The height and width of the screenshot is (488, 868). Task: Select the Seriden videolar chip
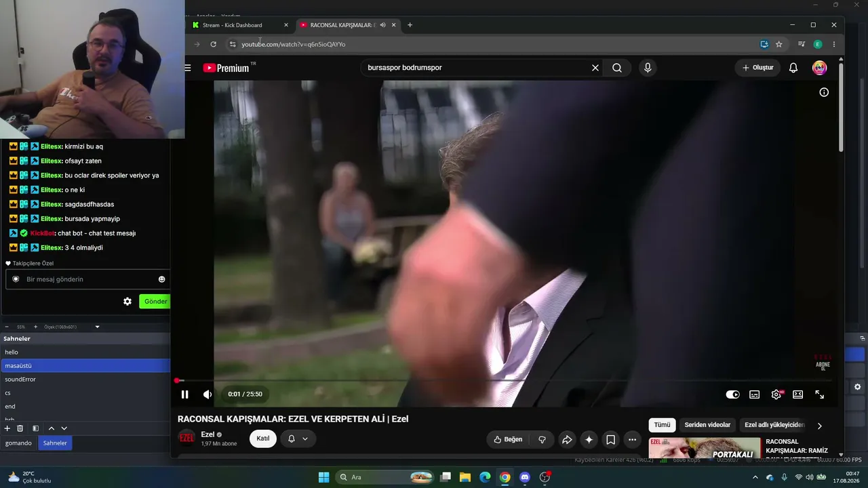[707, 425]
